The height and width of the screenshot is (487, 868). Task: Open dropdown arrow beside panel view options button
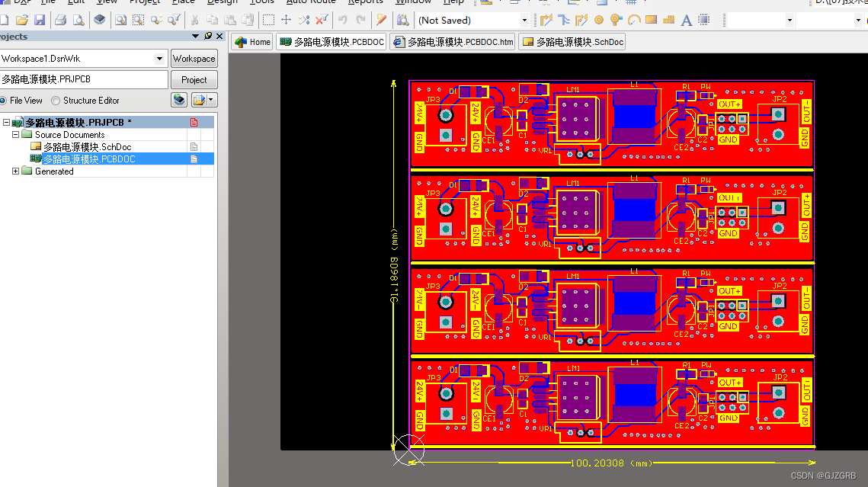pyautogui.click(x=211, y=100)
